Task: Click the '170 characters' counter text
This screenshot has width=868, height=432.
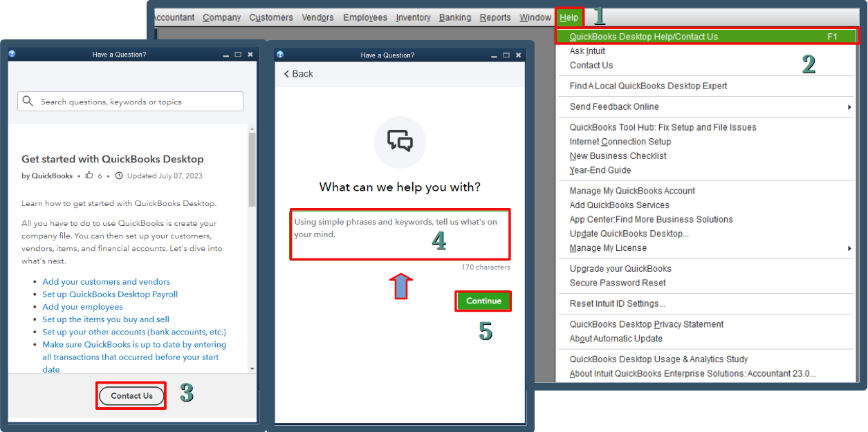Action: coord(486,267)
